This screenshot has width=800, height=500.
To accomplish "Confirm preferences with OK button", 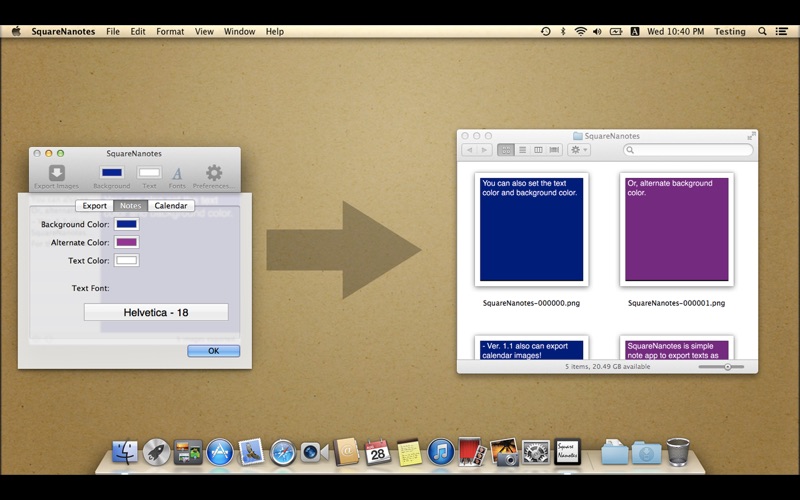I will click(213, 351).
